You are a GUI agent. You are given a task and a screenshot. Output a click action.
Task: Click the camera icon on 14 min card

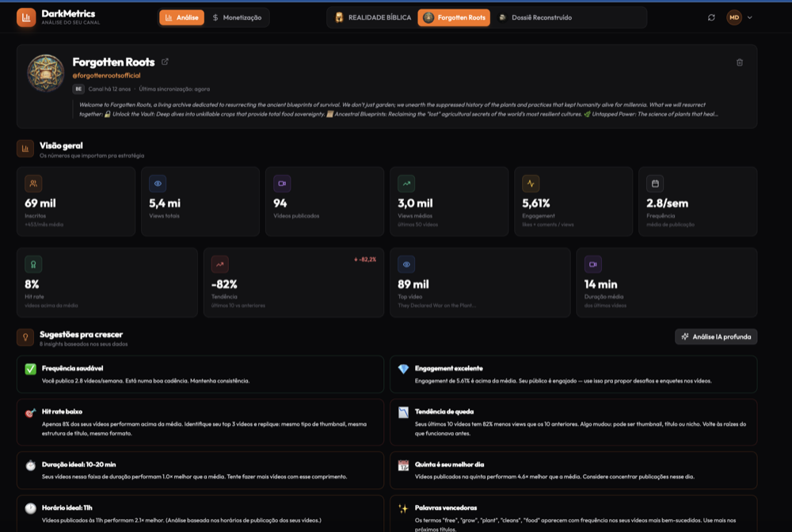coord(593,264)
